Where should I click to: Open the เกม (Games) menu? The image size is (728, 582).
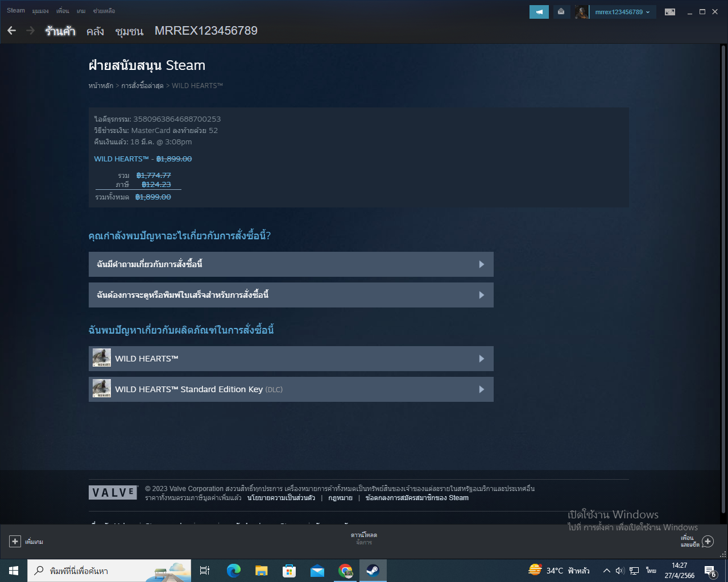(81, 11)
